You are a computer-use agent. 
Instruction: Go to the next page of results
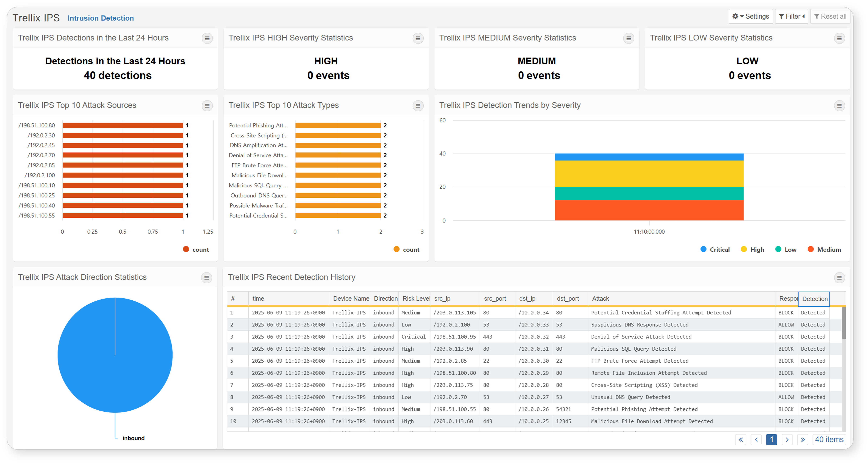(787, 439)
